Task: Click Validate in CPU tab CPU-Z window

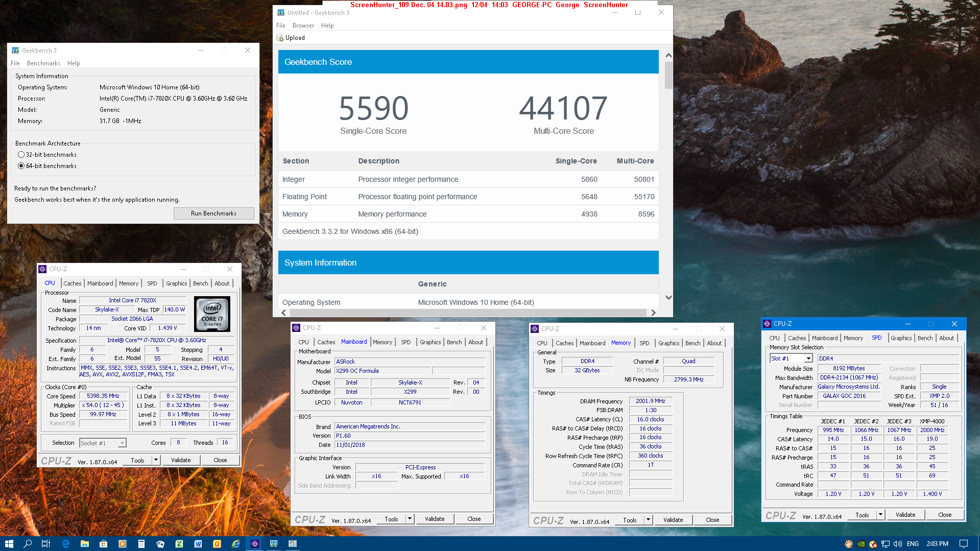Action: tap(180, 460)
